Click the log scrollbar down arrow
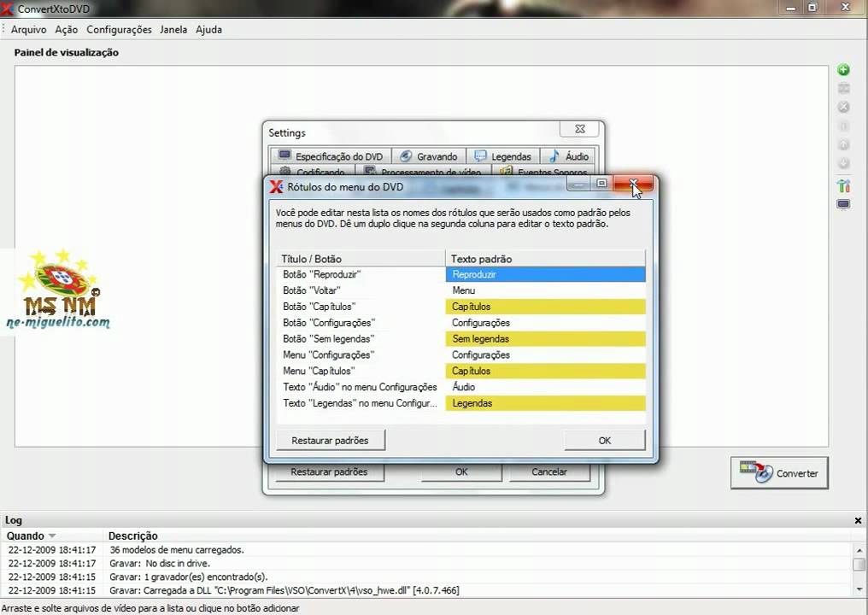 859,589
